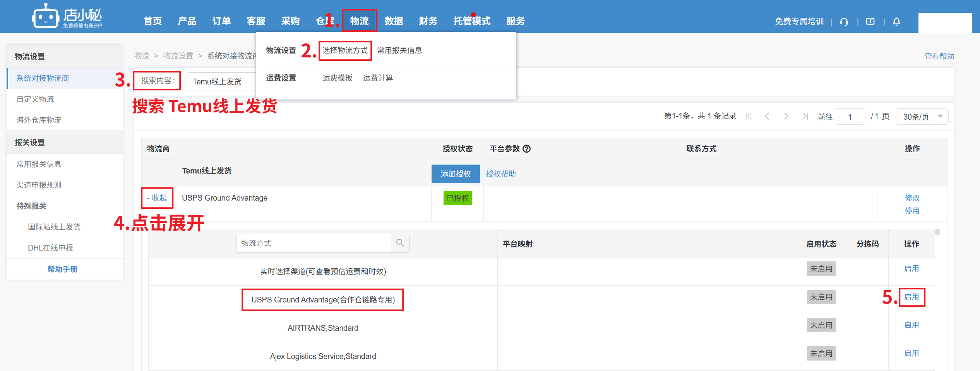The height and width of the screenshot is (371, 980).
Task: Go to the last page arrow icon
Action: [805, 116]
